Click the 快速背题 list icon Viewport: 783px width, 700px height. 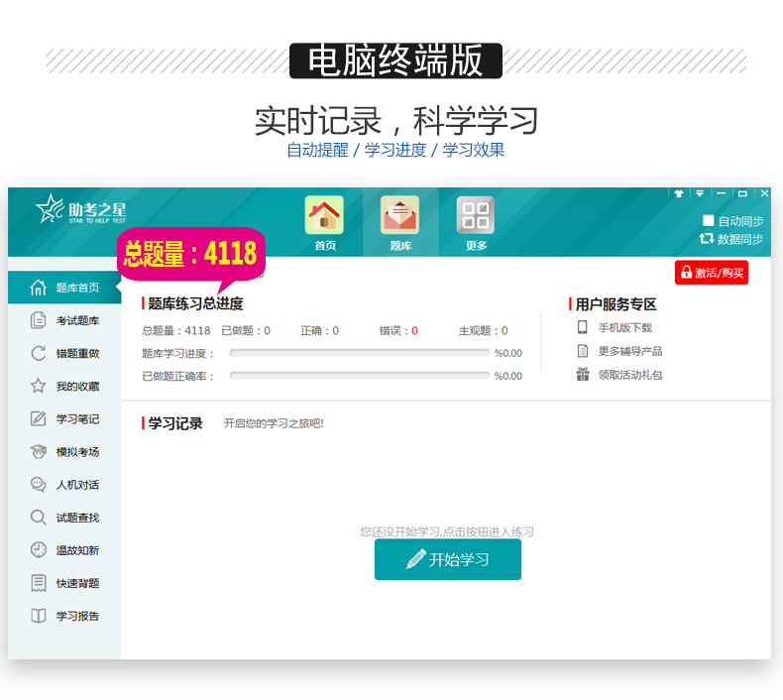coord(38,583)
